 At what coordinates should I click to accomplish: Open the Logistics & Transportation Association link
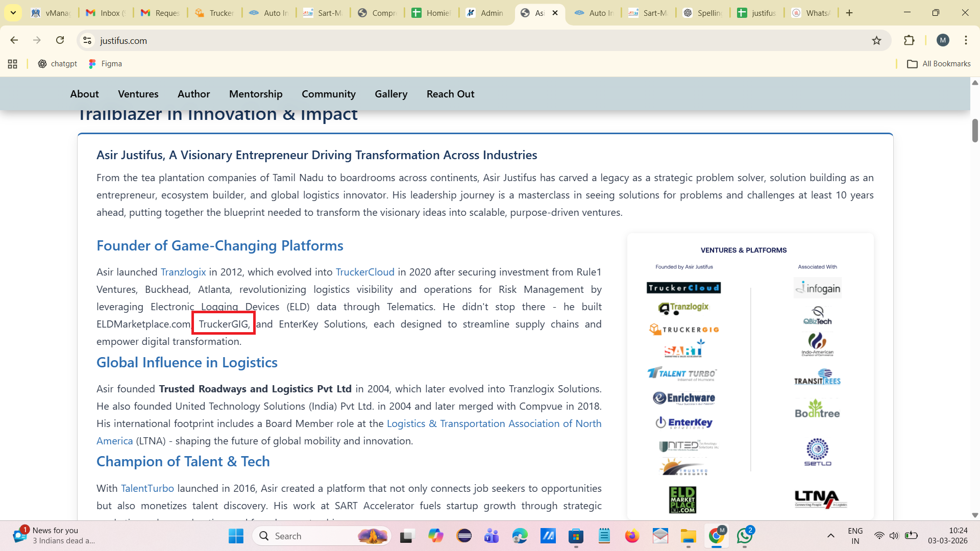(x=494, y=423)
